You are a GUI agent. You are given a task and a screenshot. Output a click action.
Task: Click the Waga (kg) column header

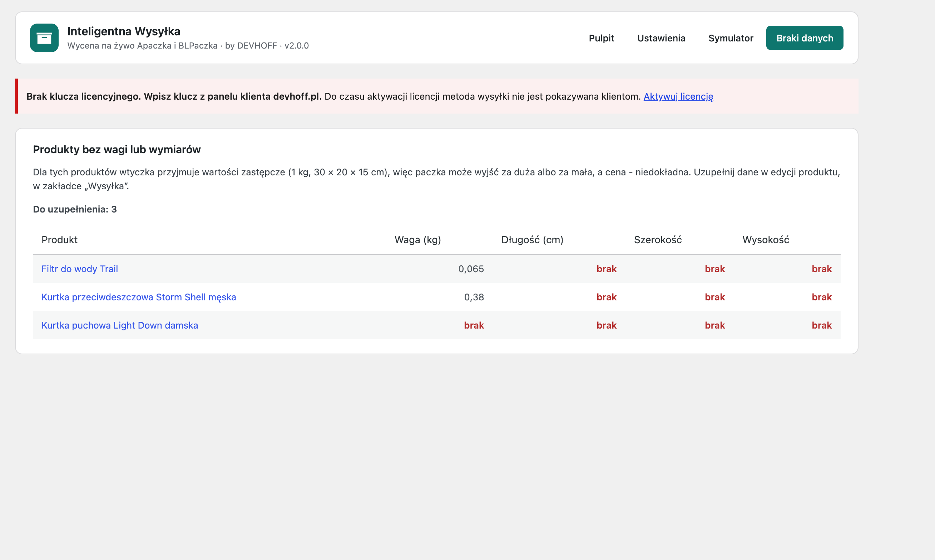point(417,240)
